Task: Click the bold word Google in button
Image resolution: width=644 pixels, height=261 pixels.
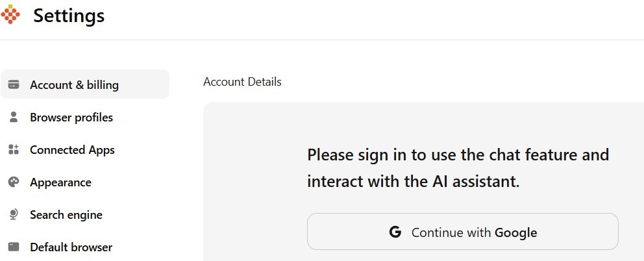Action: 515,232
